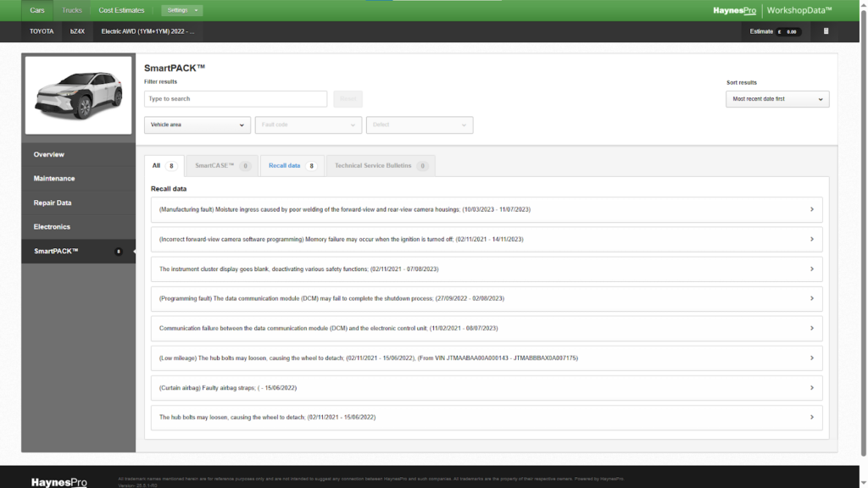Click the Estimate button
Screen dimensions: 868x488
775,31
